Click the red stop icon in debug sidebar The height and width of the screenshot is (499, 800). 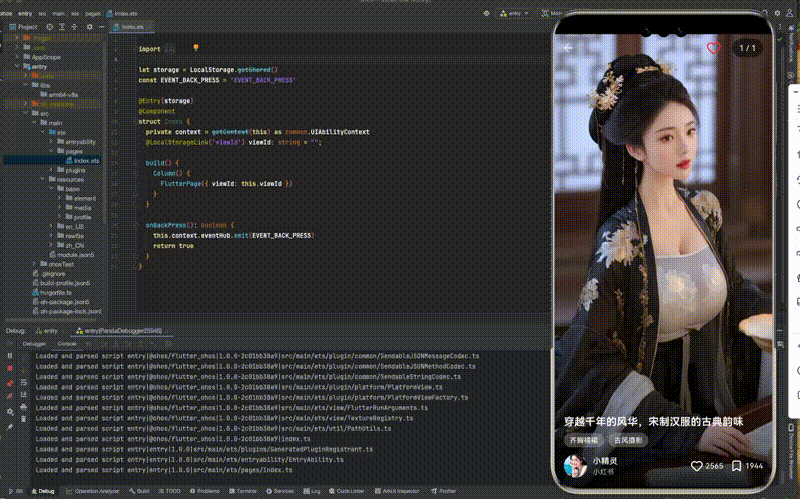click(x=10, y=368)
